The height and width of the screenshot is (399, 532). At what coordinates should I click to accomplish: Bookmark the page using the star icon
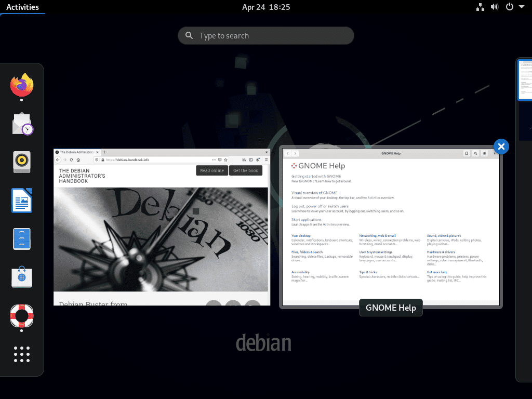coord(225,159)
